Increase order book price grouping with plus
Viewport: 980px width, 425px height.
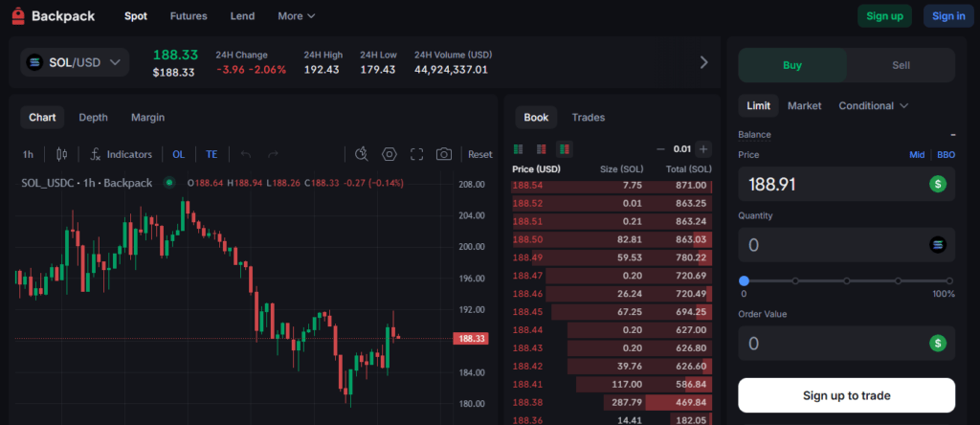click(x=703, y=148)
